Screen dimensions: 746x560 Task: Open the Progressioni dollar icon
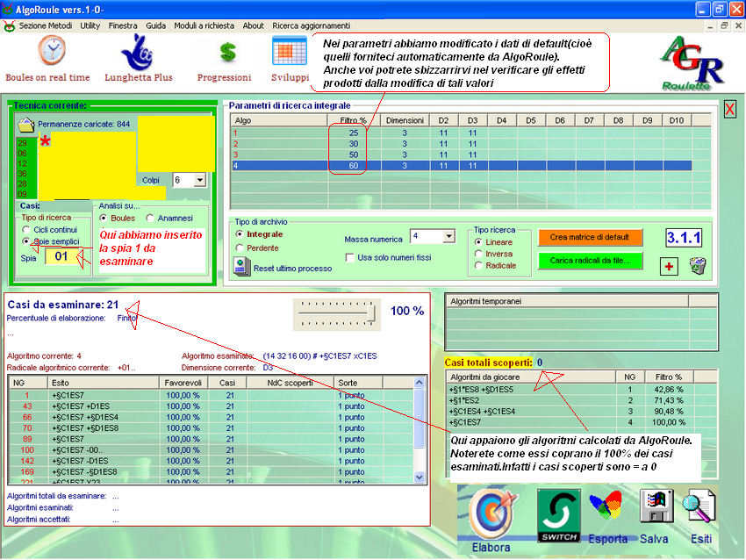click(x=228, y=53)
